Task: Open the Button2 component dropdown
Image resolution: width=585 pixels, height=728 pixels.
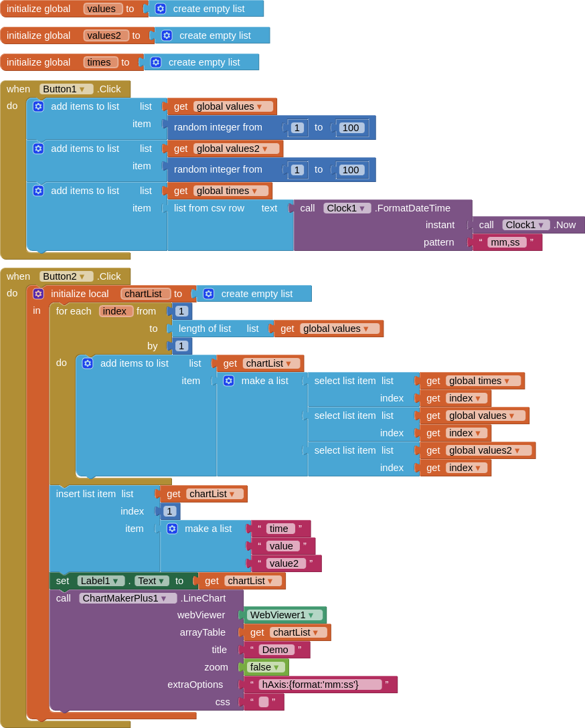Action: click(66, 276)
